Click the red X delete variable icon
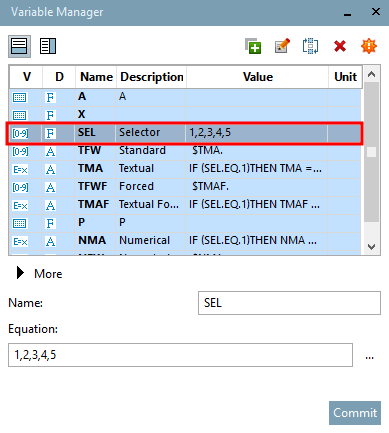The image size is (389, 433). point(340,46)
